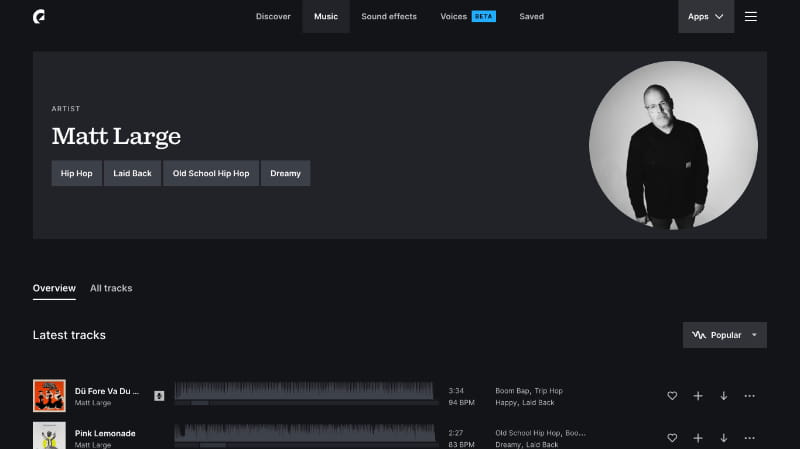Go to the Discover tab

tap(273, 16)
